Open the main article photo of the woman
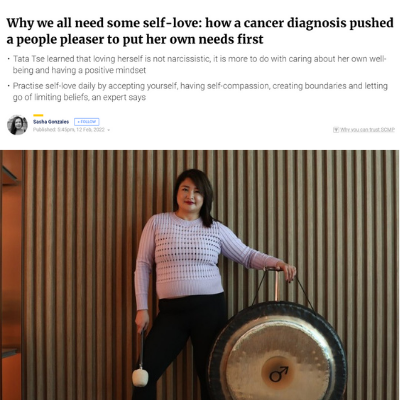Viewport: 400px width, 400px height. (x=200, y=275)
